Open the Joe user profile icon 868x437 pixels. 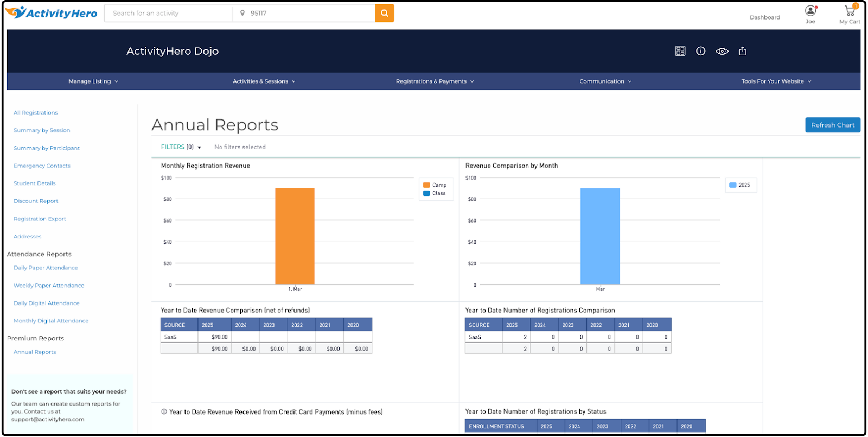810,11
